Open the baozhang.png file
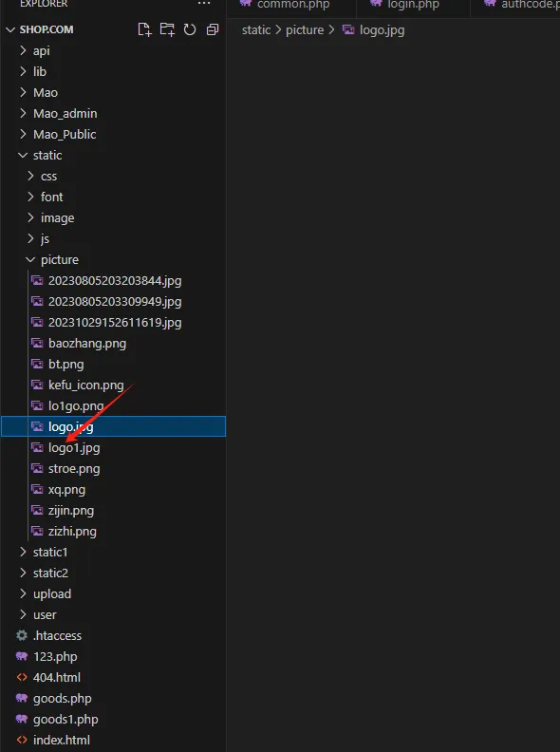The height and width of the screenshot is (752, 560). 114,343
